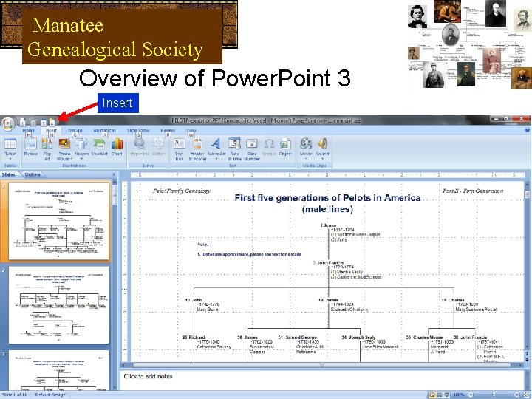532x399 pixels.
Task: Select slide 2 thumbnail
Action: pos(58,305)
